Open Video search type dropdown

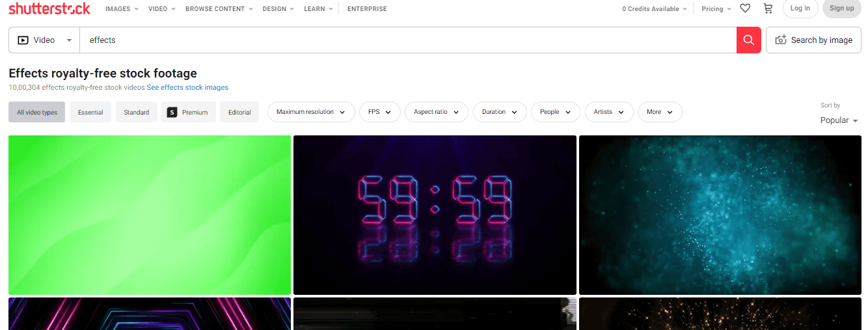(44, 40)
